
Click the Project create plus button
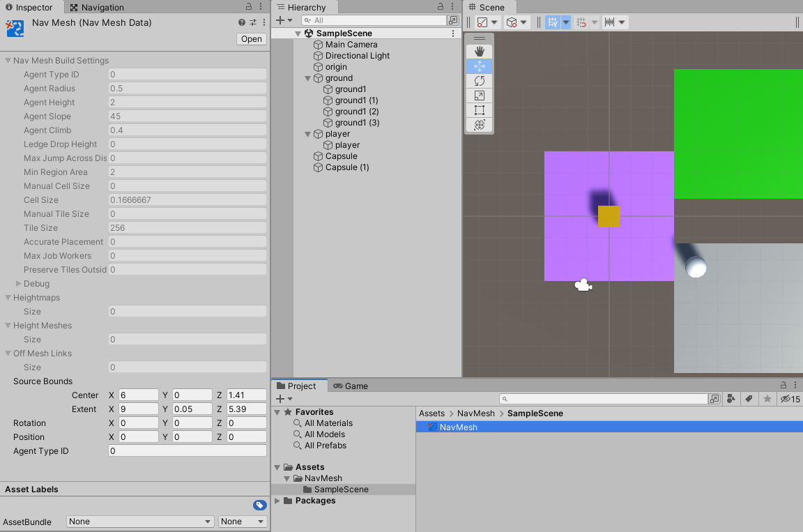pos(284,399)
